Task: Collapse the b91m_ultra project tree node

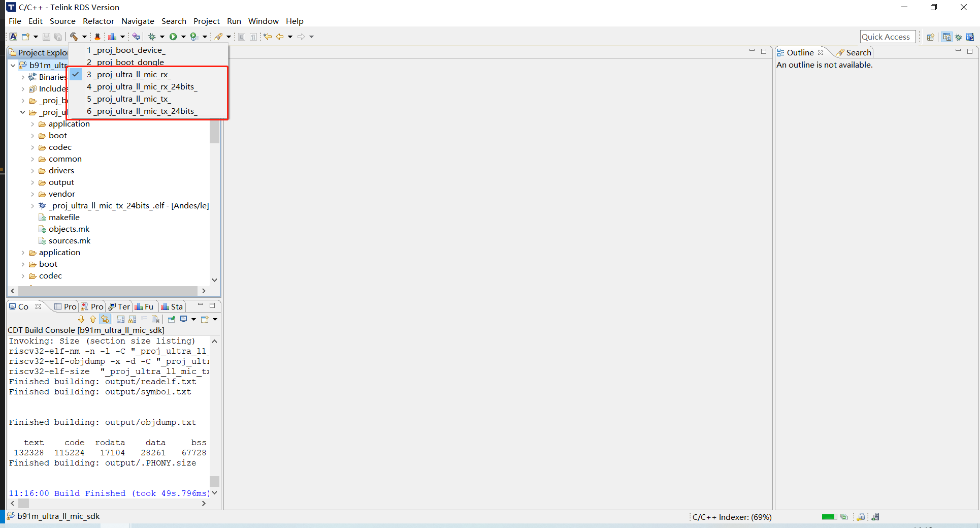Action: [x=13, y=65]
